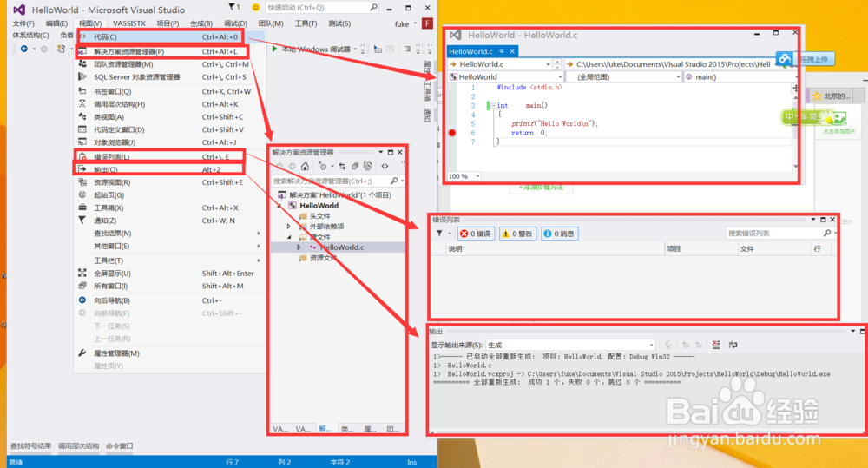Open the 编辑(E) menu
The height and width of the screenshot is (468, 868).
click(56, 23)
